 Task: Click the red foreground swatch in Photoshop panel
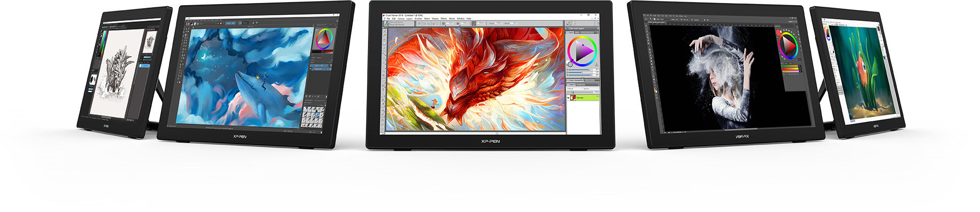pyautogui.click(x=778, y=33)
